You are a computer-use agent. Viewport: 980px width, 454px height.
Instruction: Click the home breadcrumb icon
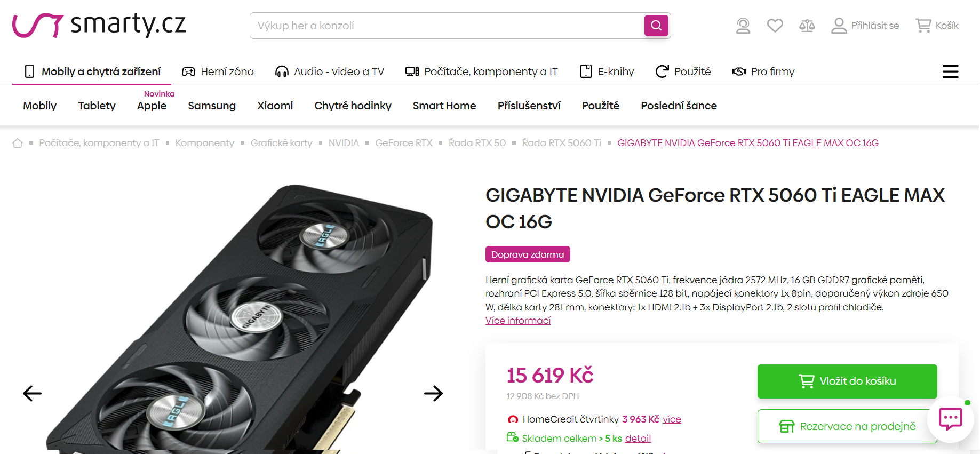coord(18,143)
